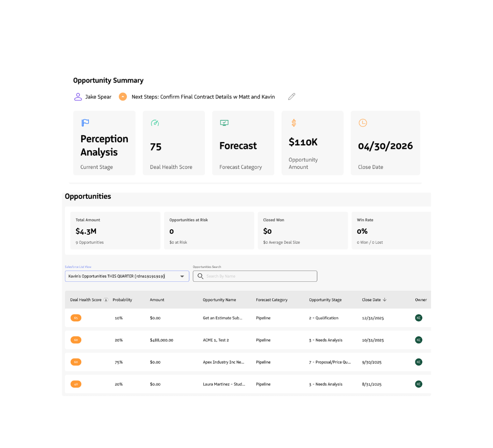Toggle the Close Date sort direction

pos(385,300)
